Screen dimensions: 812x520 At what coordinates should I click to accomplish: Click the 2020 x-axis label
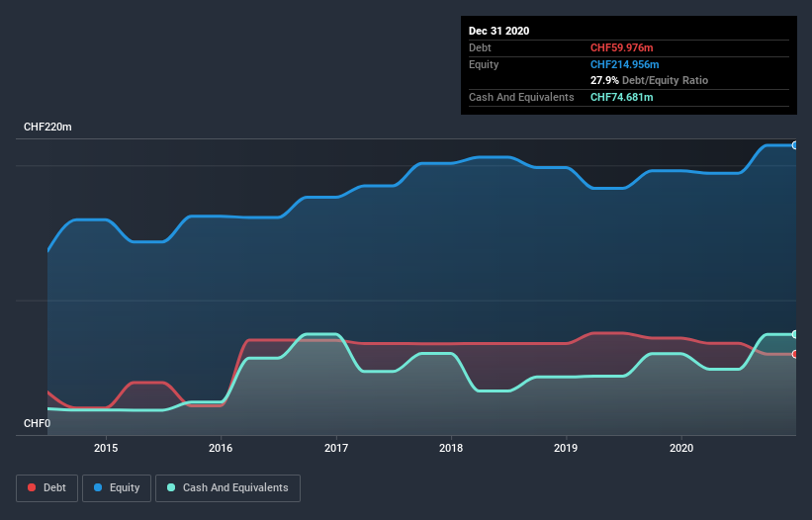681,448
